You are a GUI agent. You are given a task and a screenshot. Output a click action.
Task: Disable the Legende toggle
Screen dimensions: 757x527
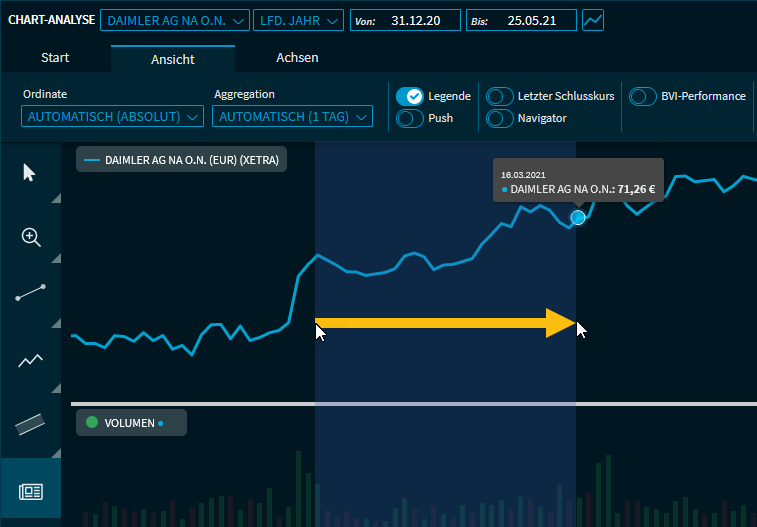tap(410, 96)
